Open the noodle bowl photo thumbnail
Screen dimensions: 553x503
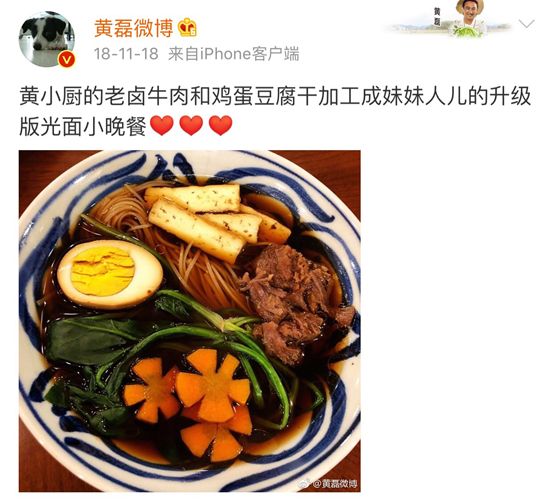(x=190, y=321)
